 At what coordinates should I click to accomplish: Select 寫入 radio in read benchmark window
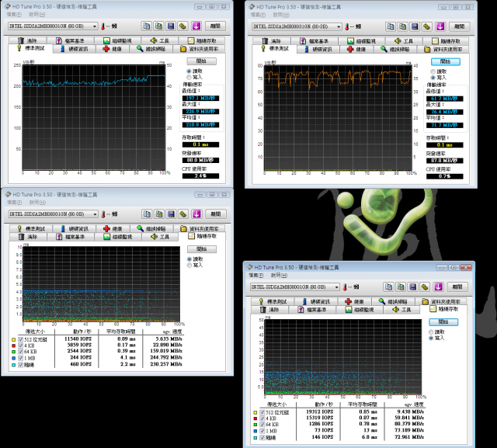tap(189, 77)
